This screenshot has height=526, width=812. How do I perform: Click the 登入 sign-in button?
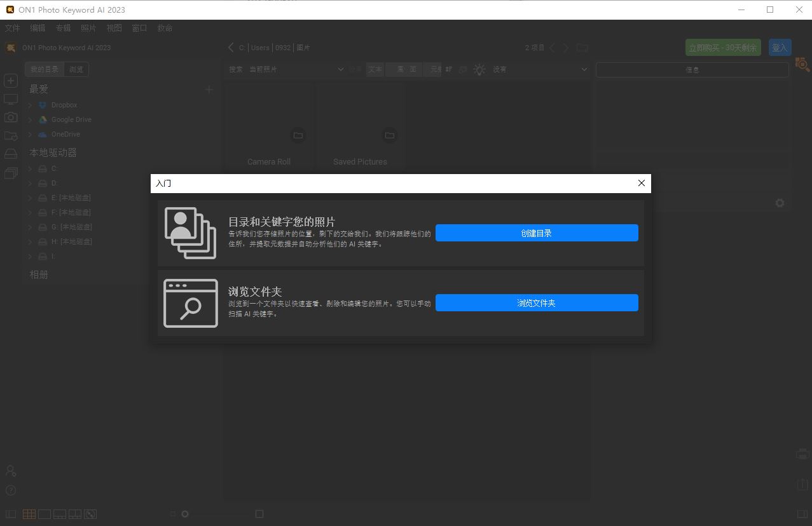coord(780,48)
